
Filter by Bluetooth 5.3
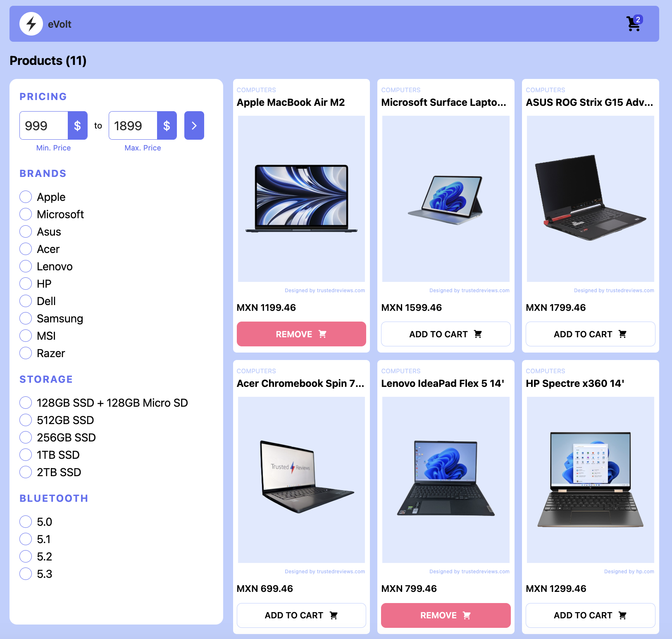click(x=26, y=574)
